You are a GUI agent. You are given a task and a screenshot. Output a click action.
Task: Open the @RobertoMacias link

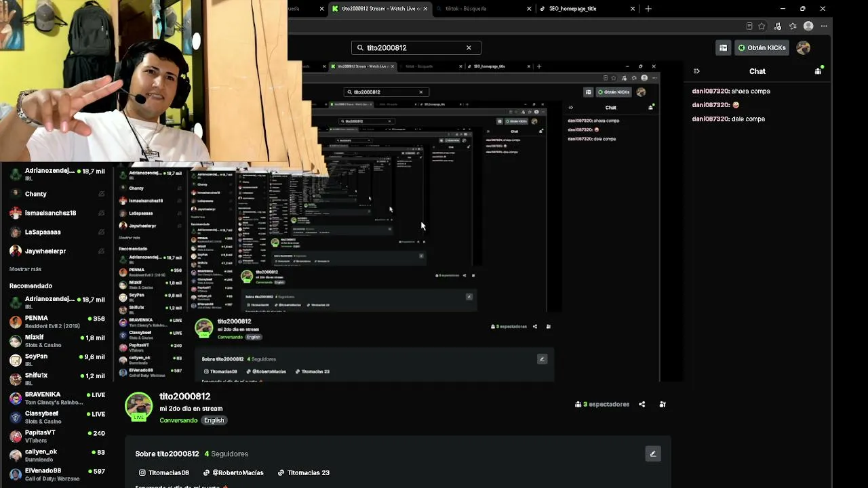tap(233, 472)
